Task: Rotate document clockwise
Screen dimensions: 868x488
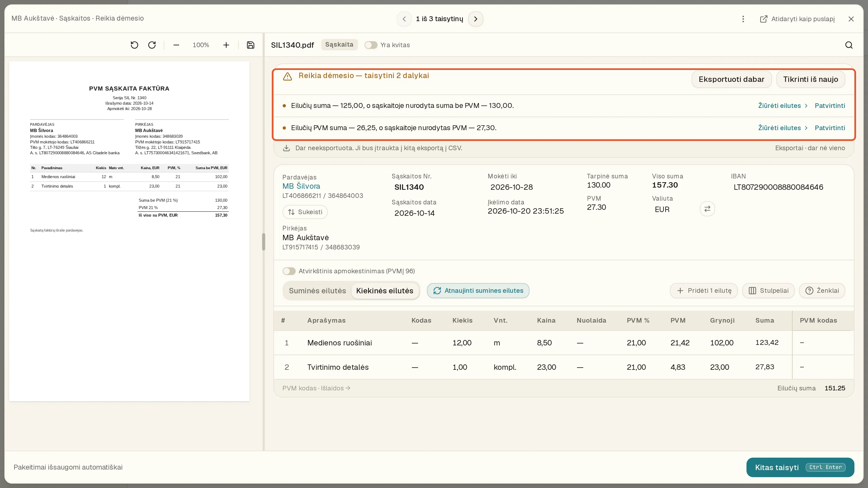Action: point(152,45)
